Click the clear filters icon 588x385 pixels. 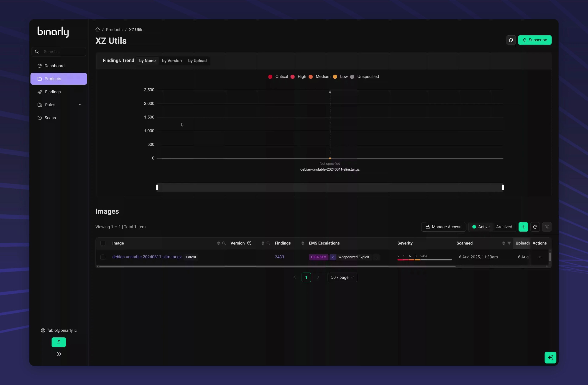(x=547, y=227)
